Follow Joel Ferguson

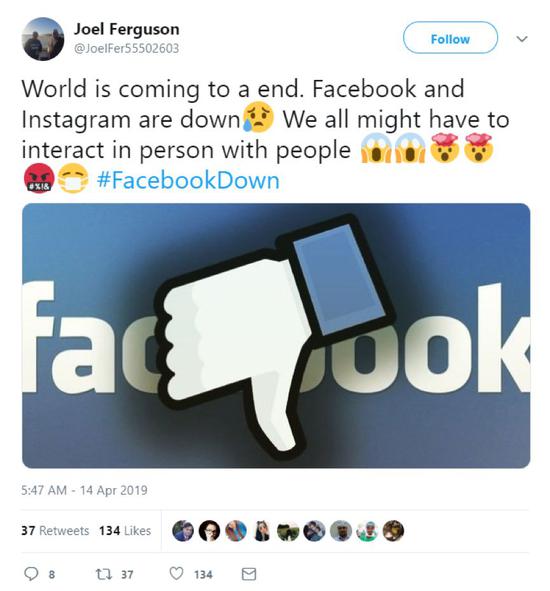450,38
